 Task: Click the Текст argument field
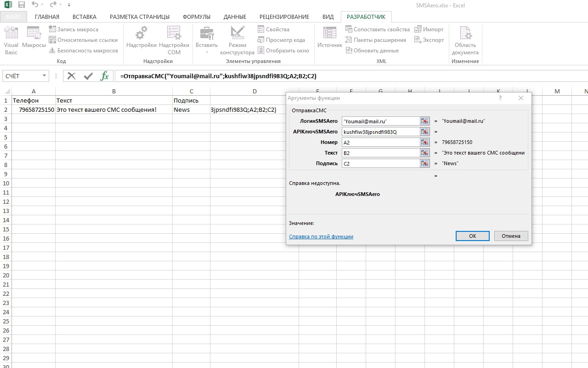[x=381, y=153]
